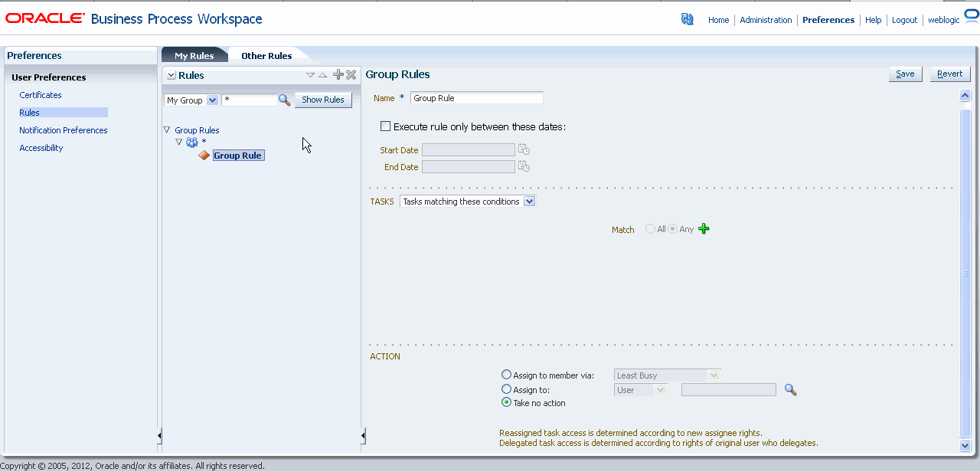Choose the Assign to radio option
The image size is (980, 472).
506,389
